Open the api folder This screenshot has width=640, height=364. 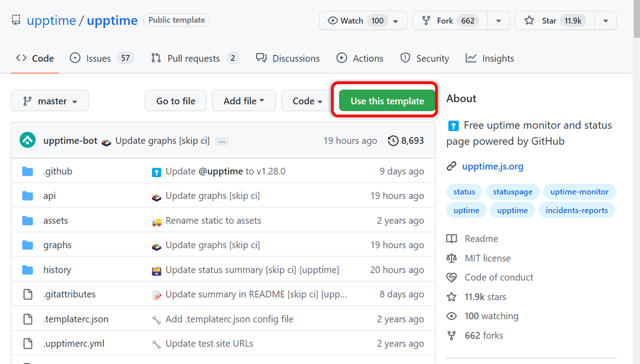click(x=49, y=196)
